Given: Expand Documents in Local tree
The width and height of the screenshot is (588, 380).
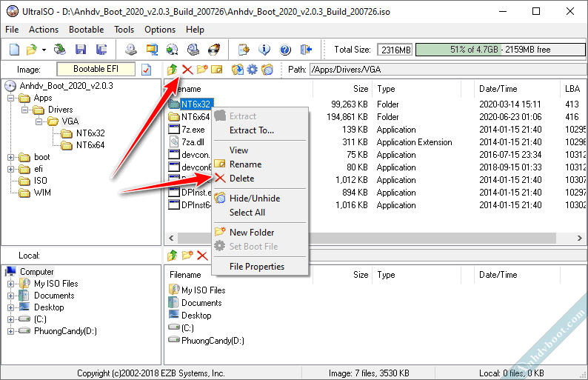Looking at the screenshot, I should 11,296.
